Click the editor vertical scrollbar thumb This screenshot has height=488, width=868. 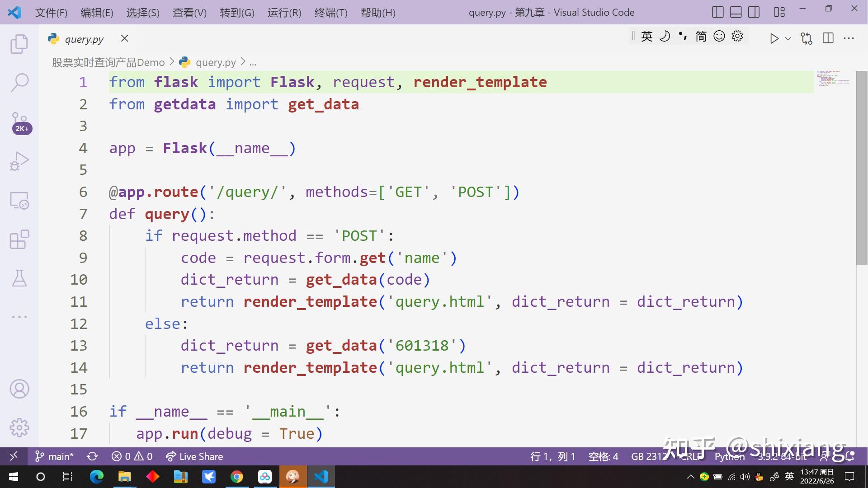click(x=862, y=167)
